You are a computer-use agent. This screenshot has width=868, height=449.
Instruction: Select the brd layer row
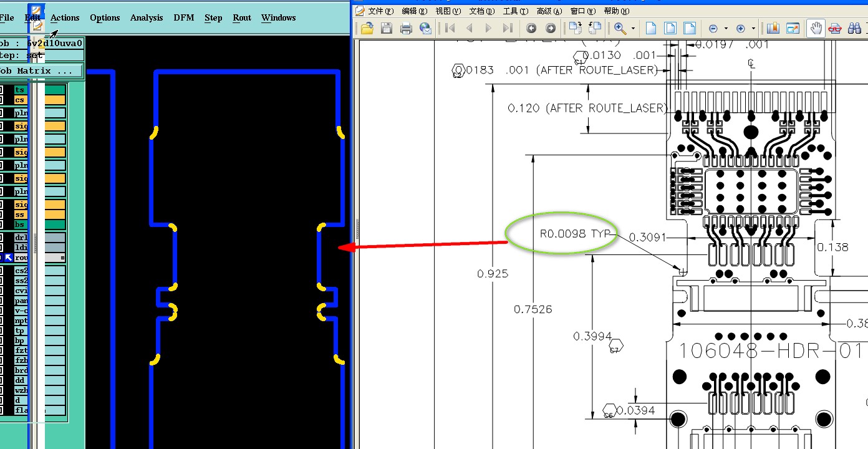point(40,370)
